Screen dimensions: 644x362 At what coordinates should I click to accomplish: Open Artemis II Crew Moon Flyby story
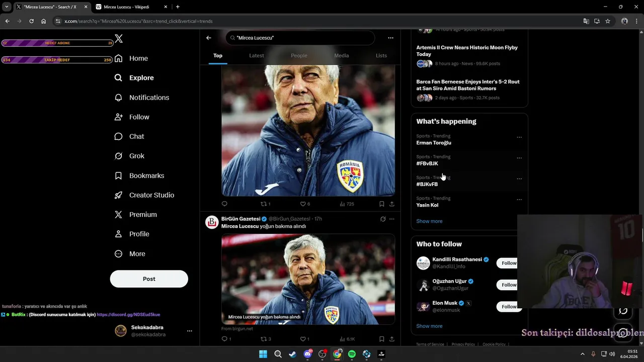(x=469, y=55)
